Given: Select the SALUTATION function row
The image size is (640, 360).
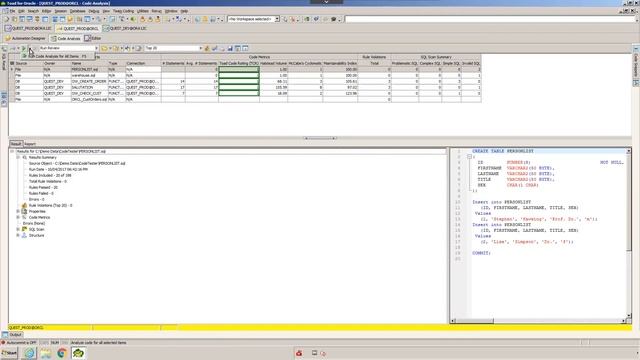Looking at the screenshot, I should 245,87.
